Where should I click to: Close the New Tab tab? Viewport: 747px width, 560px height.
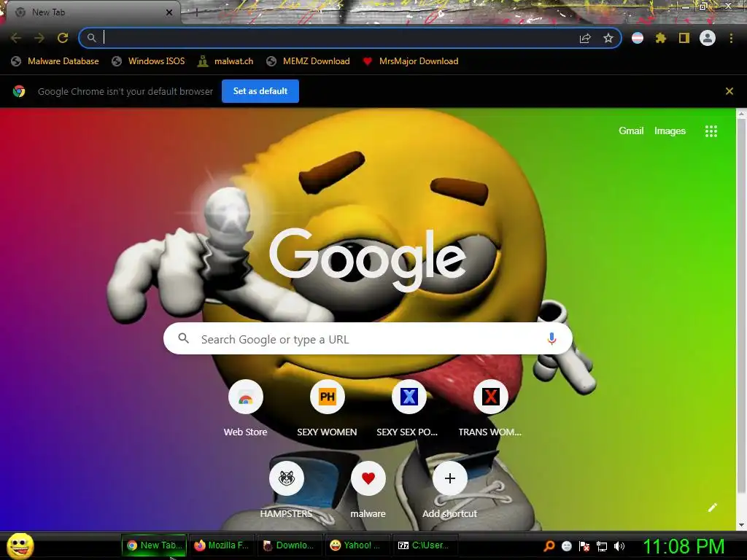169,12
